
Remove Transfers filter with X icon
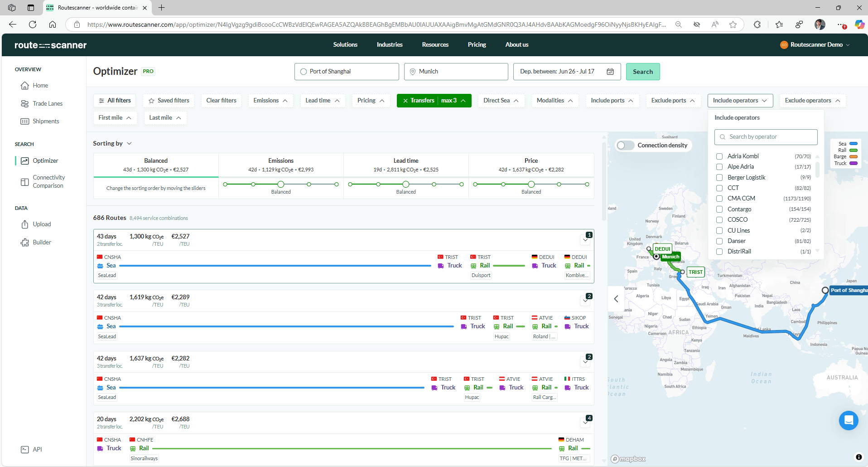pos(405,101)
